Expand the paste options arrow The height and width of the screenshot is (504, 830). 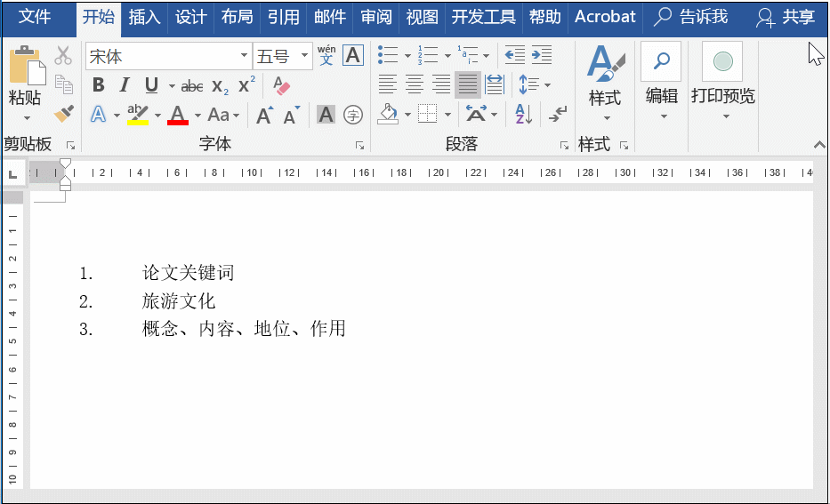(x=27, y=118)
